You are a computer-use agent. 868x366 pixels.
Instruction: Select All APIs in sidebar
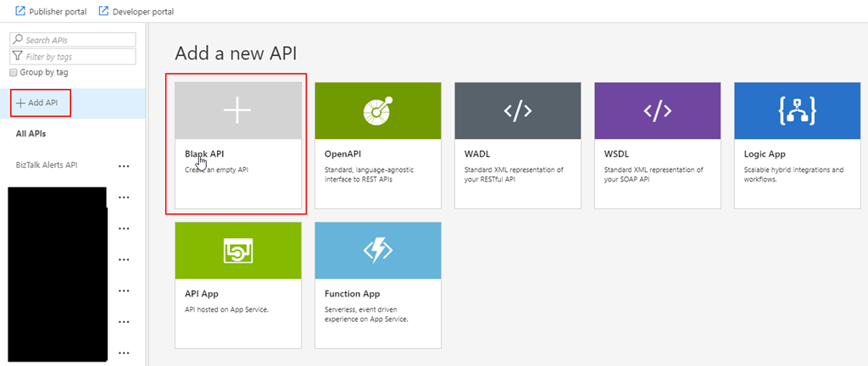(x=31, y=134)
